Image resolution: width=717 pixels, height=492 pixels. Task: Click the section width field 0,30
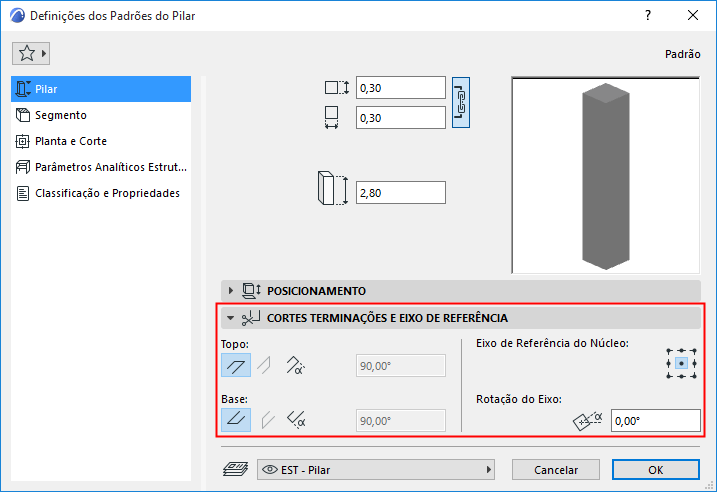(x=401, y=118)
